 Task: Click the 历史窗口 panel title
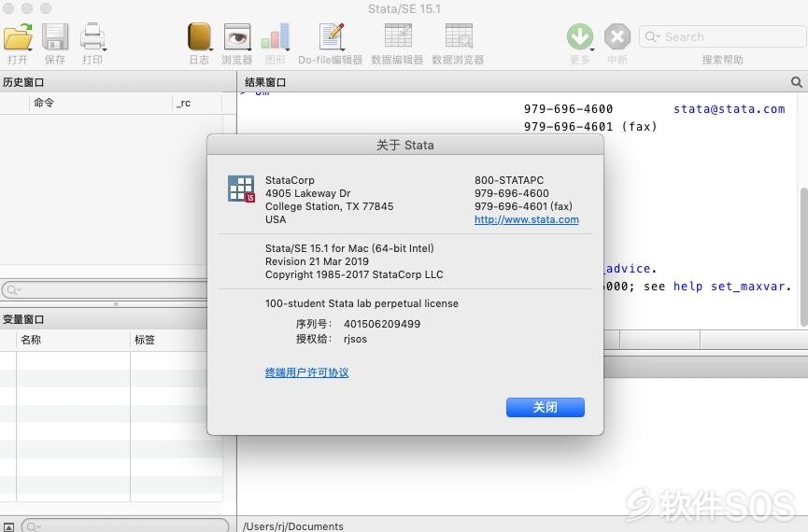pyautogui.click(x=23, y=82)
